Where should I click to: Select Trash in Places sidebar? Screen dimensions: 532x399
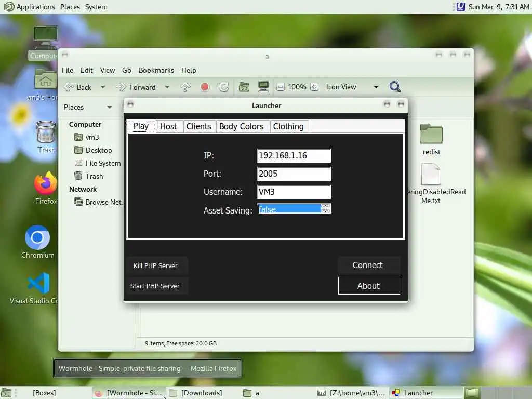(89, 176)
